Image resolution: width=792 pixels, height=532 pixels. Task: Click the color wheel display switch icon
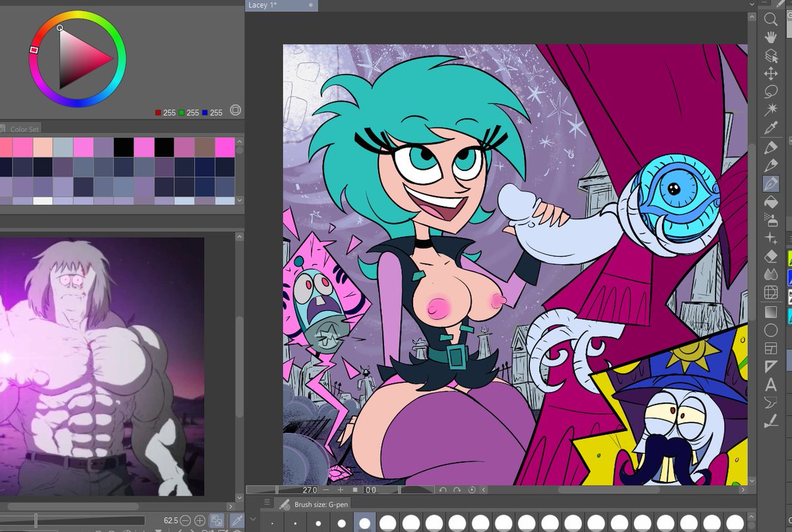coord(236,110)
